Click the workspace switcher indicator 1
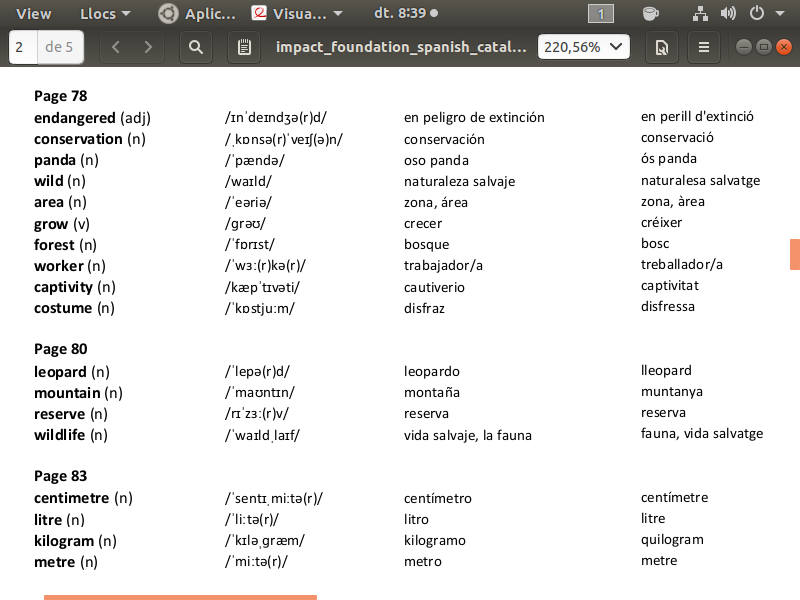The image size is (800, 600). pos(600,13)
